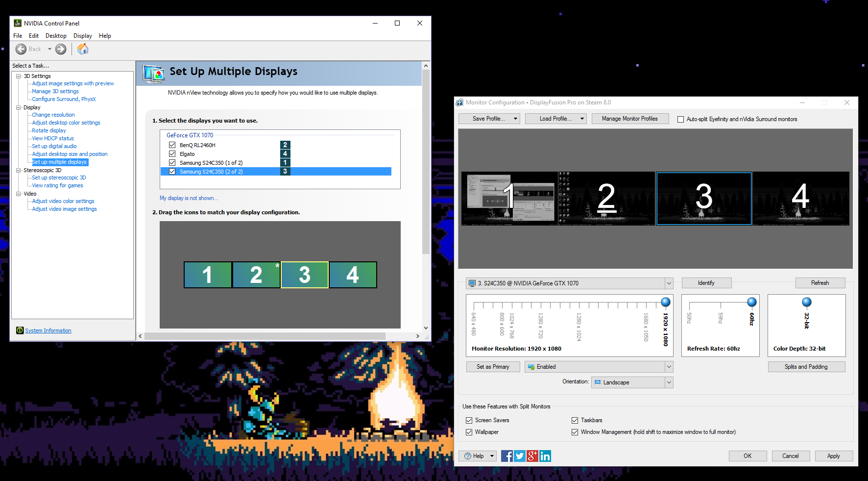Click Monitor Resolution slider handle
This screenshot has height=481, width=868.
(666, 302)
